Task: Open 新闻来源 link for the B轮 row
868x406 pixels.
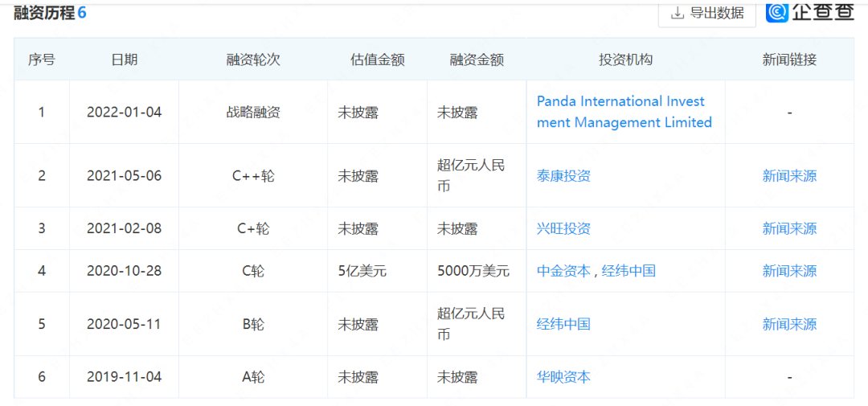Action: [789, 324]
